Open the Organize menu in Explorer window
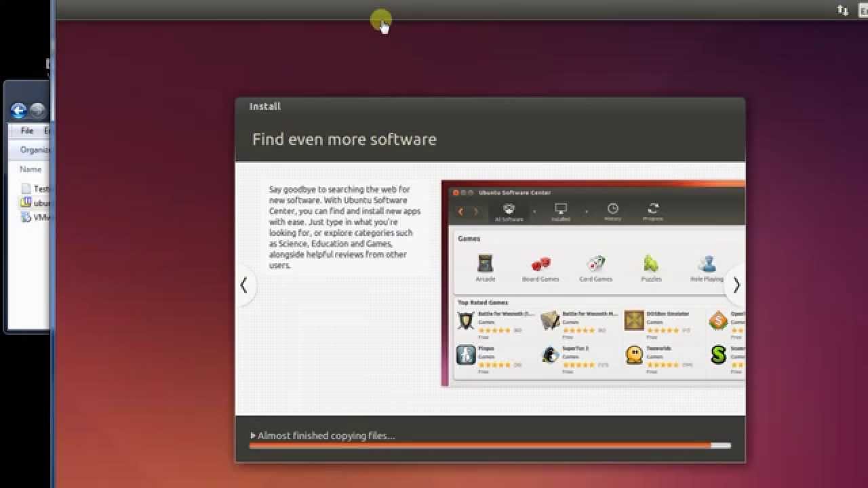The width and height of the screenshot is (868, 488). click(35, 150)
